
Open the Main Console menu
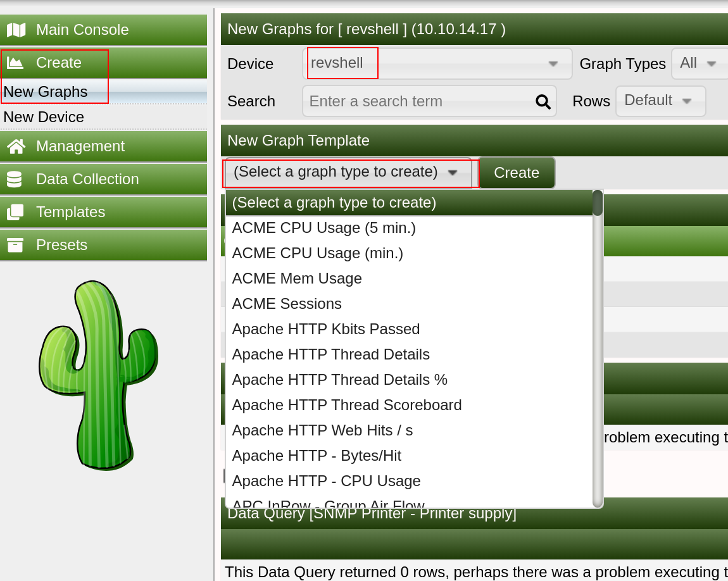tap(104, 30)
